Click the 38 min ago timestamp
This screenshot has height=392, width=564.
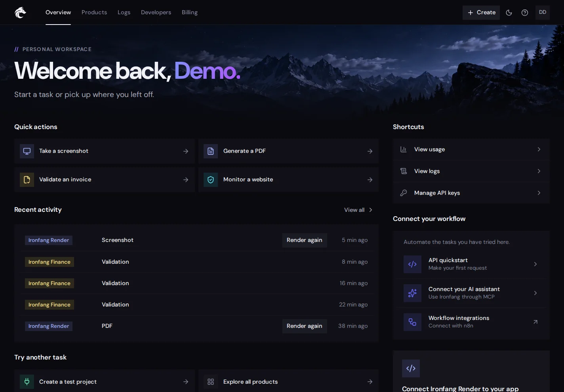[353, 326]
